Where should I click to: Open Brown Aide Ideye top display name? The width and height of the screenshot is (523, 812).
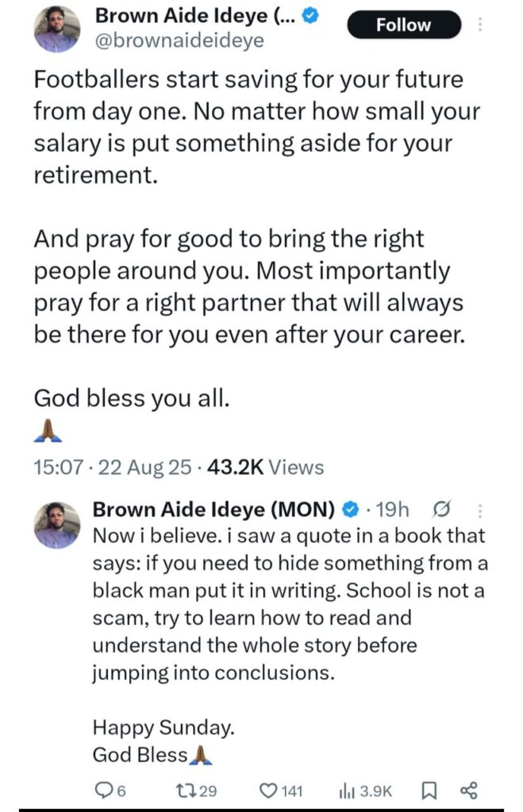195,16
